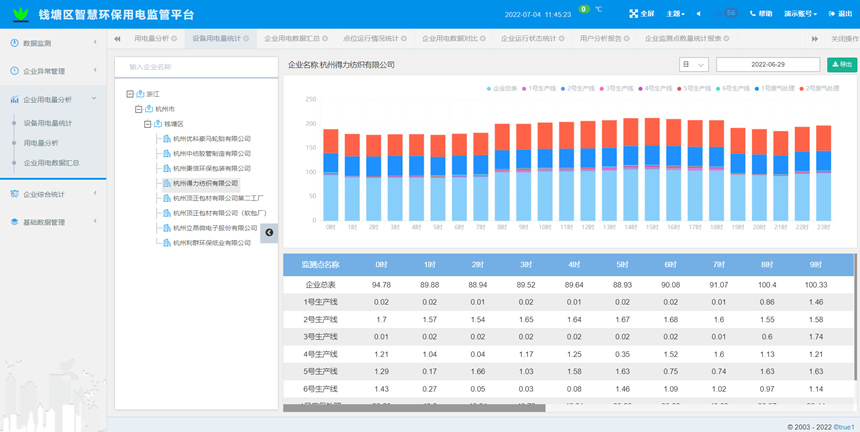This screenshot has height=432, width=860.
Task: Click the 全屏 fullscreen icon
Action: pyautogui.click(x=633, y=14)
